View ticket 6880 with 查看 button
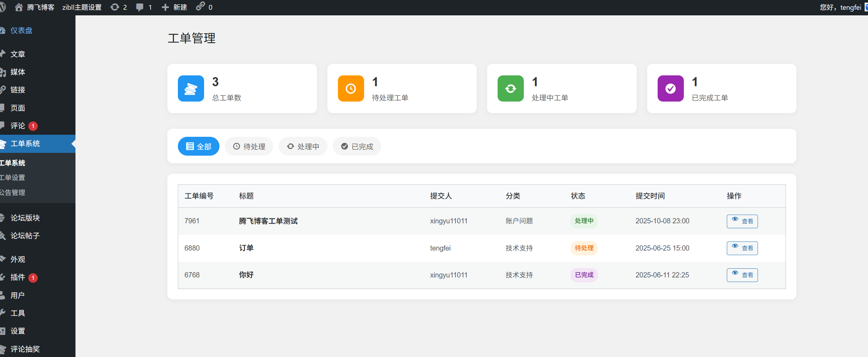 coord(742,248)
